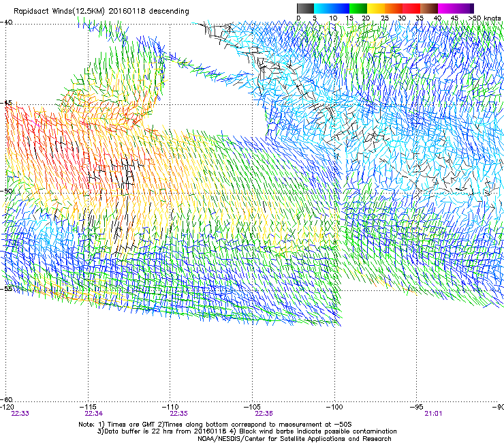Screen dimensions: 504x443
Task: Click the legend label '10'
Action: coord(333,18)
